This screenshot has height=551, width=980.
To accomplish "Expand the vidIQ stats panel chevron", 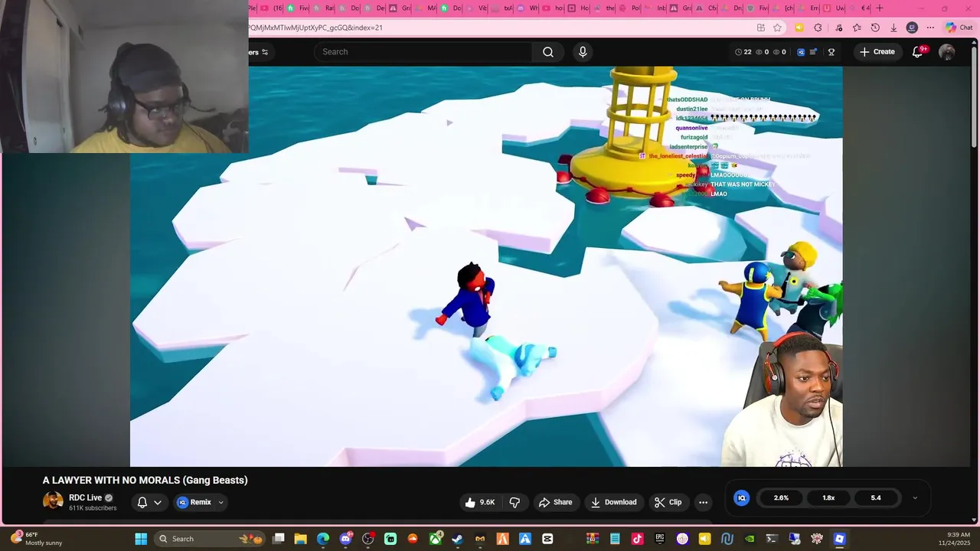I will coord(915,497).
